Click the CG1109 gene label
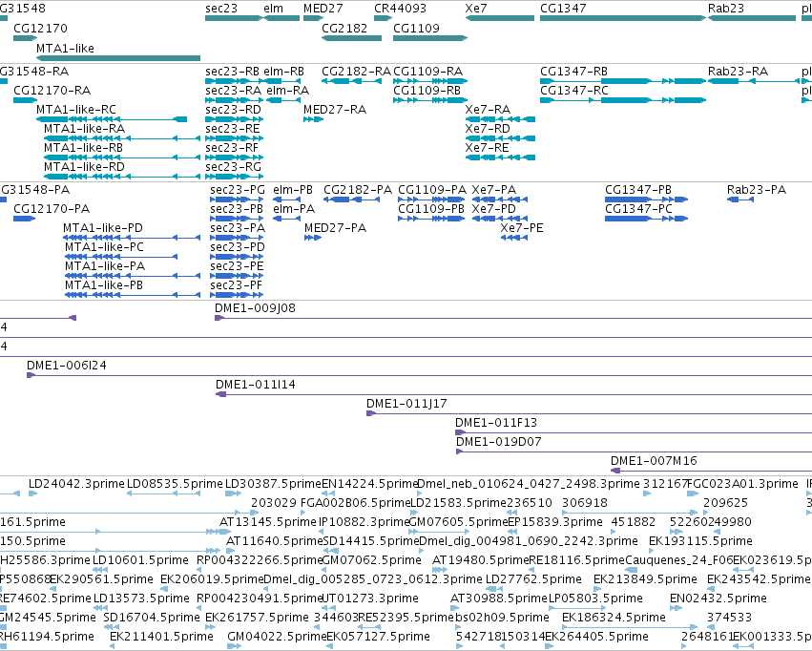Image resolution: width=812 pixels, height=651 pixels. tap(416, 28)
